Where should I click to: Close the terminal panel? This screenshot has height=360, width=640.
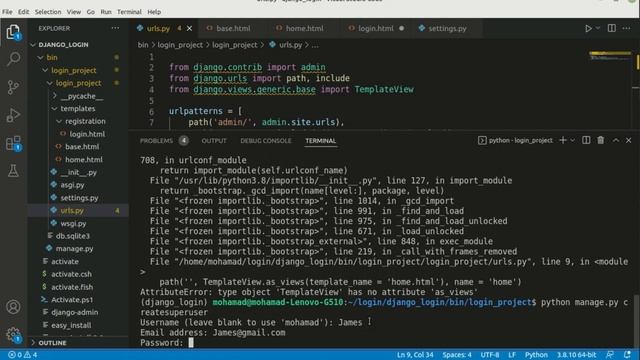(x=629, y=140)
